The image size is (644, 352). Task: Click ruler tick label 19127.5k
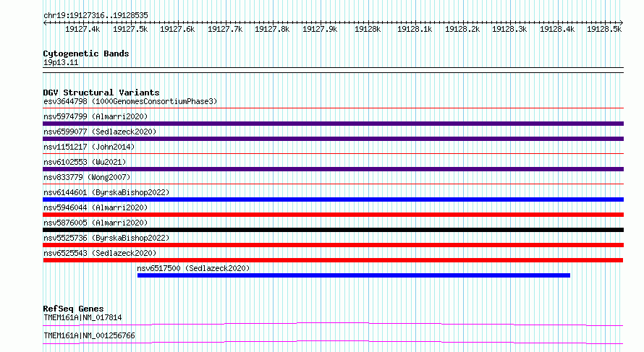coord(130,29)
